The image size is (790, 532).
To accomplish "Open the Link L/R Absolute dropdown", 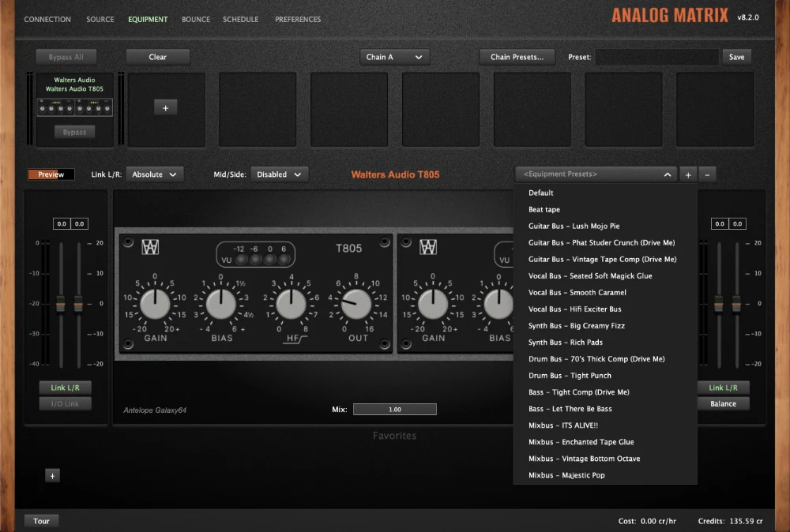I will [x=155, y=174].
